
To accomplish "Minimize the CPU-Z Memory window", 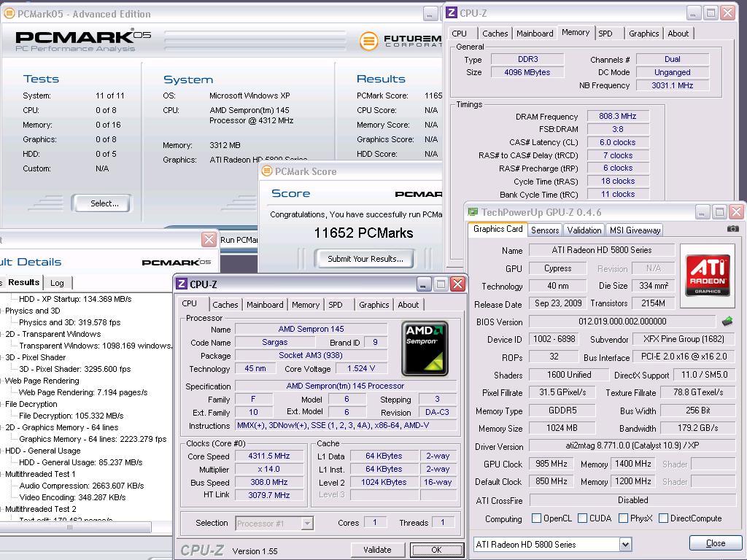I will 693,13.
